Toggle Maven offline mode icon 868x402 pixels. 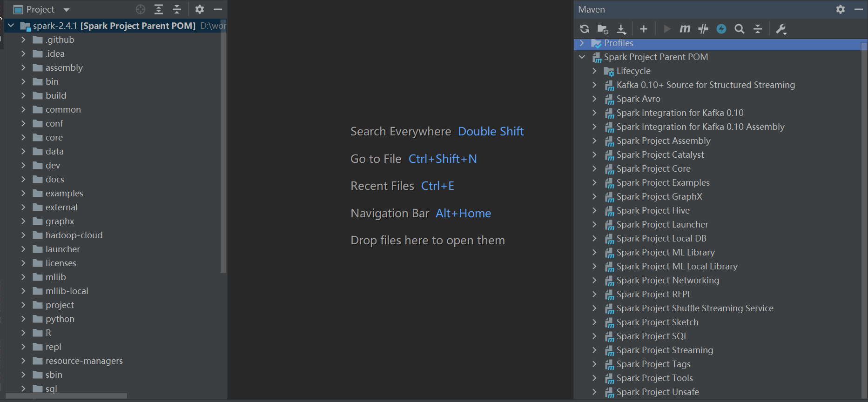click(721, 29)
